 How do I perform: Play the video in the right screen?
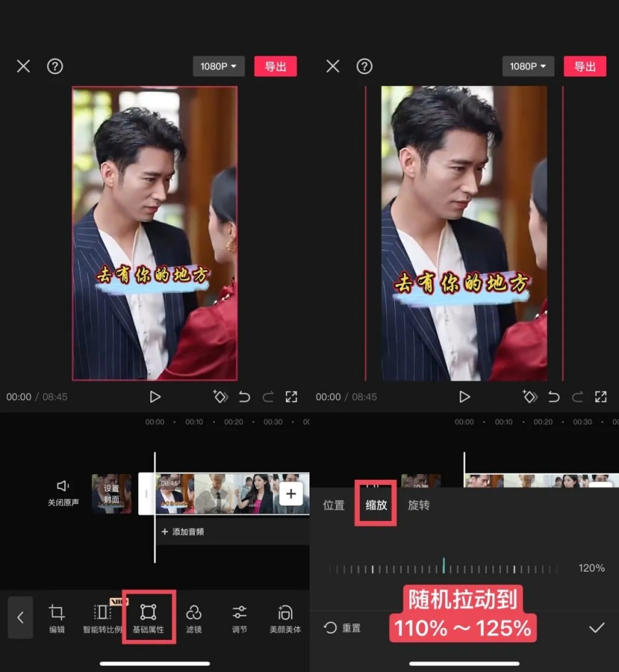(465, 397)
